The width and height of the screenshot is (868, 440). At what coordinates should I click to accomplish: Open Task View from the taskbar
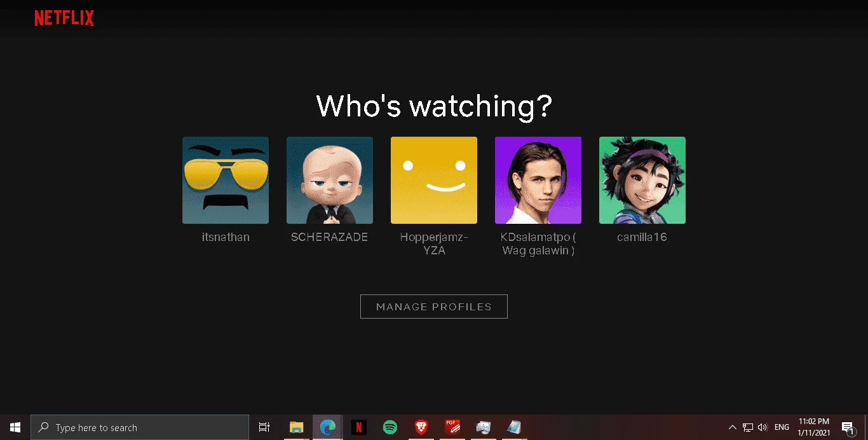[264, 427]
